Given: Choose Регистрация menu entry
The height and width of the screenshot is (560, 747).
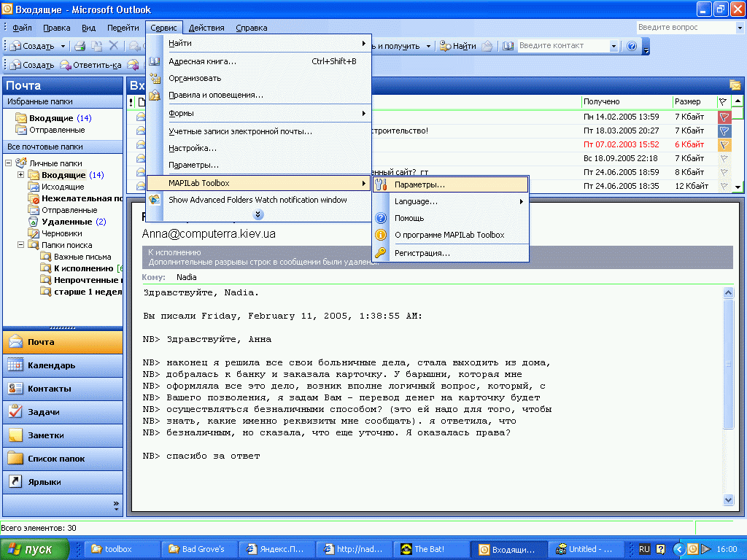Looking at the screenshot, I should (450, 253).
